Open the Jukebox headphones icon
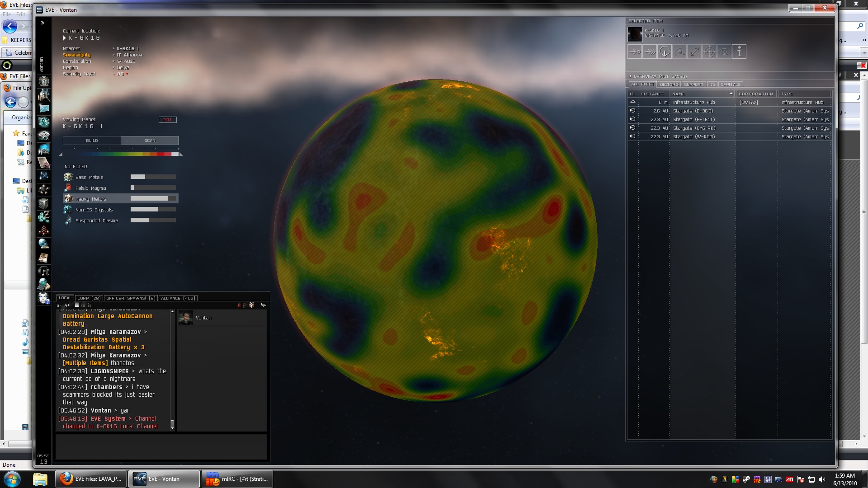 [44, 271]
